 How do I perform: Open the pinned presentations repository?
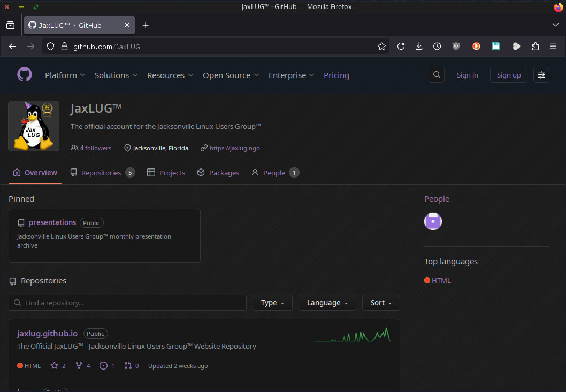pos(52,222)
